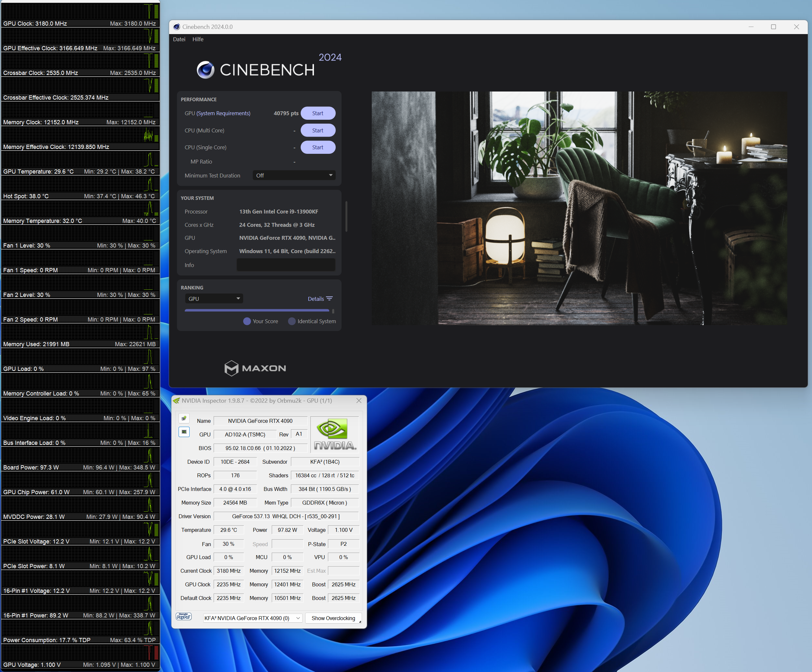The height and width of the screenshot is (672, 812).
Task: Click the Operating System Windows 11 value
Action: [x=287, y=251]
